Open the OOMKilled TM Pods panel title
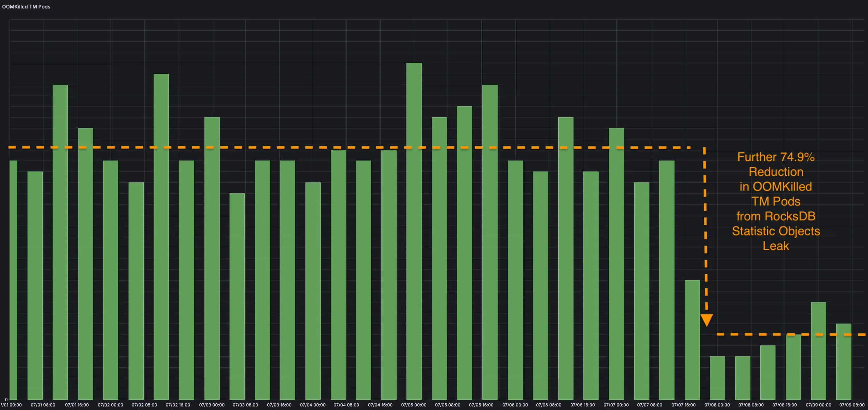Image resolution: width=868 pixels, height=410 pixels. [26, 7]
